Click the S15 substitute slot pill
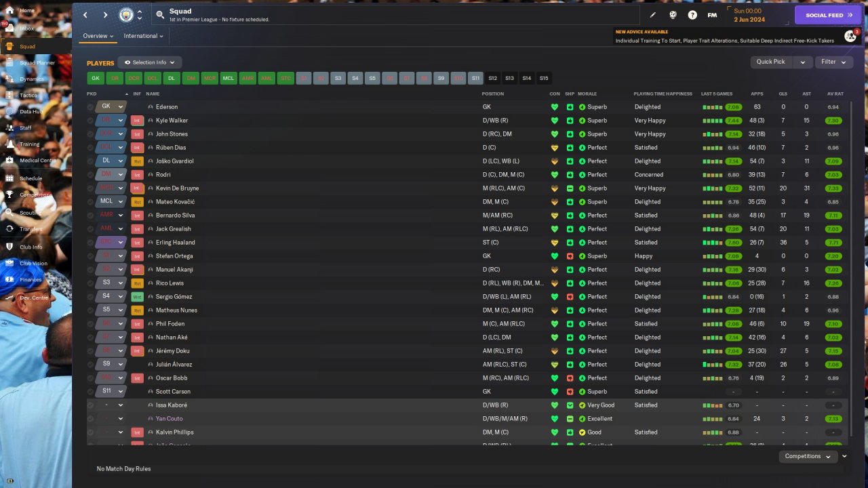 click(x=544, y=78)
